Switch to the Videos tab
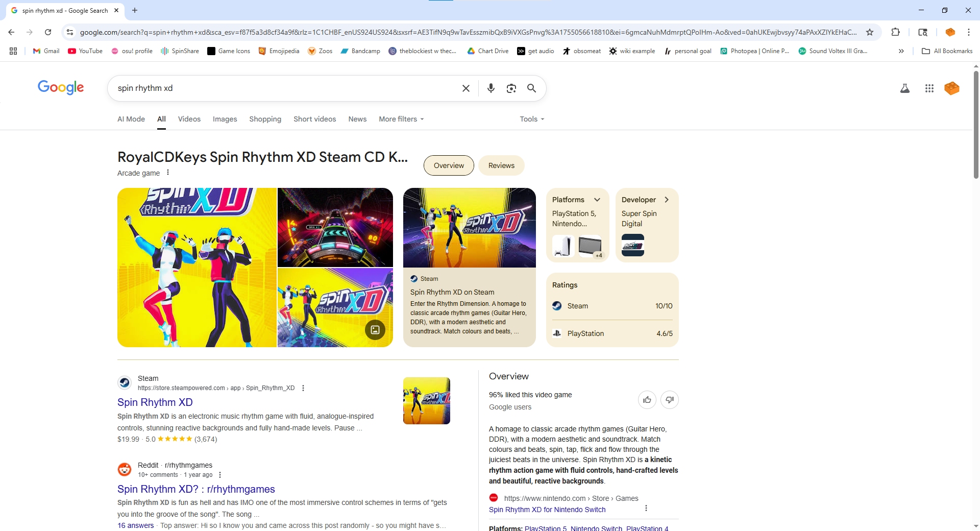Screen dimensions: 980x531 pos(189,119)
